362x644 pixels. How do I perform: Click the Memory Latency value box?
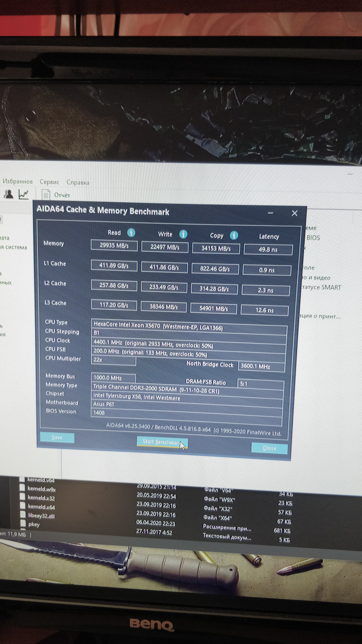(x=268, y=249)
